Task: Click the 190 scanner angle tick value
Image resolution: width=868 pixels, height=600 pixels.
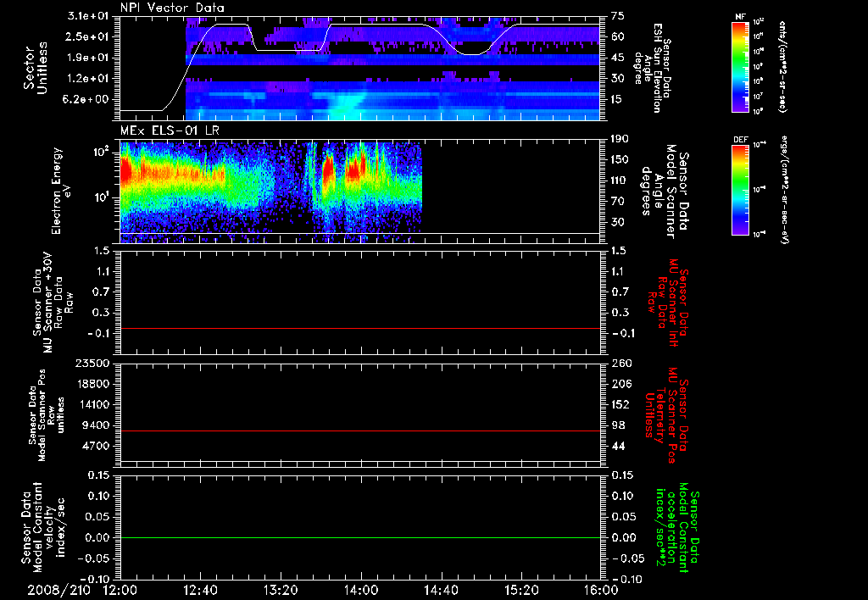Action: (x=620, y=138)
